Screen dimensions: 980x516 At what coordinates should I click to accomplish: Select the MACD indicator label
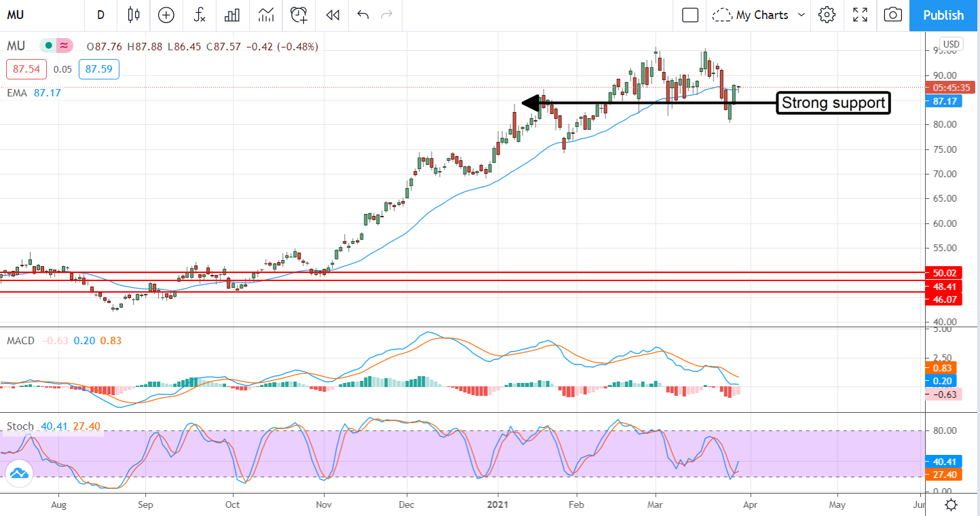pyautogui.click(x=21, y=341)
